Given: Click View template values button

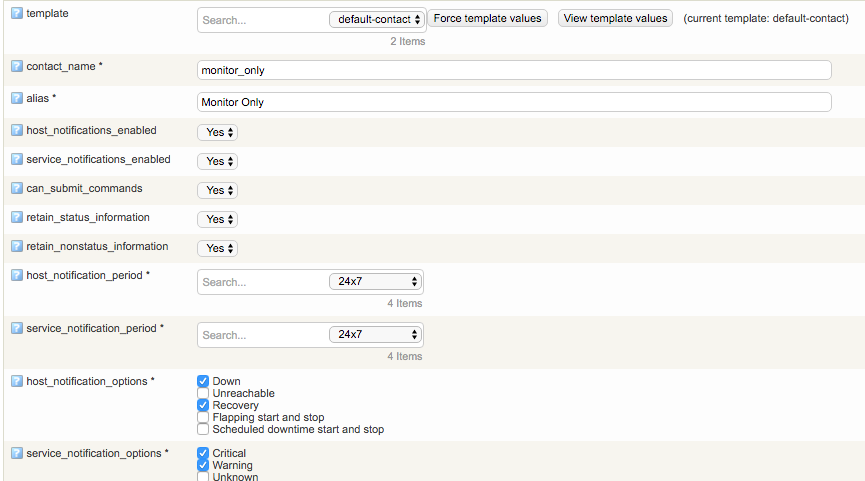Looking at the screenshot, I should point(616,18).
